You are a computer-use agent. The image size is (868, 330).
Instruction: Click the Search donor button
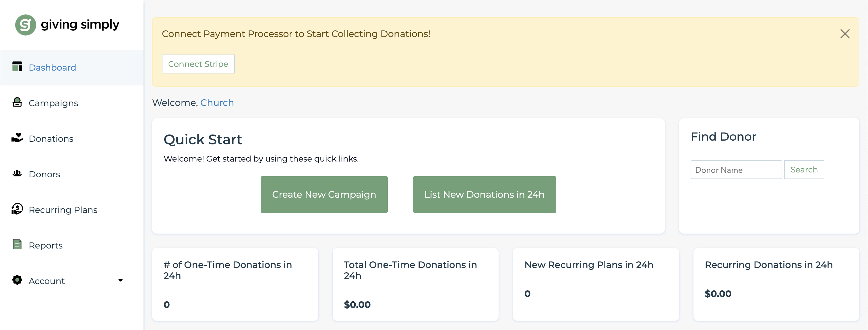(804, 170)
